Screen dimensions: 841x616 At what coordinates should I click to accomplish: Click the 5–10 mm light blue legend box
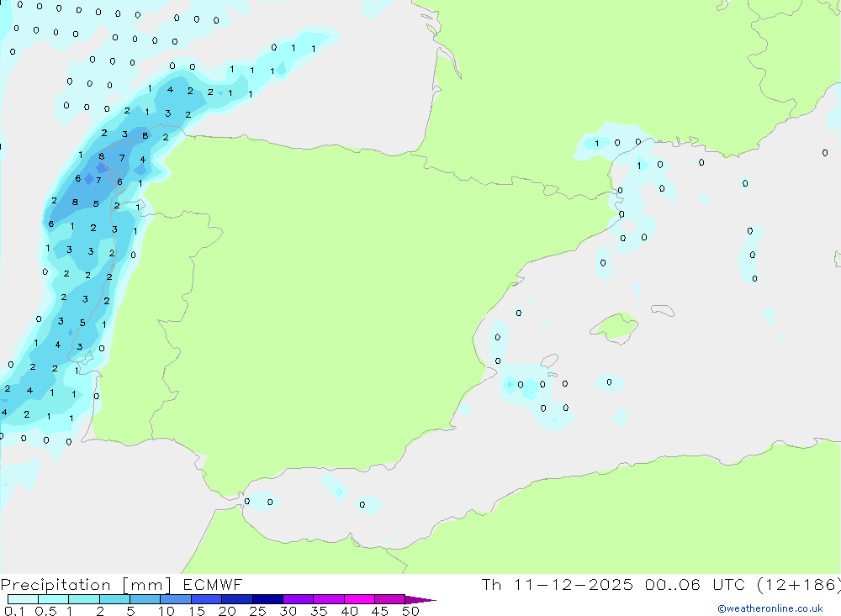pyautogui.click(x=145, y=599)
